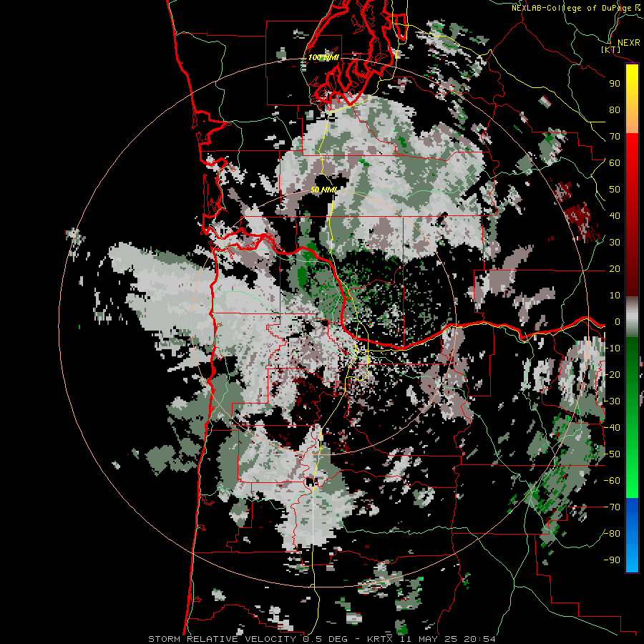Click the 60 value on the velocity scale
This screenshot has width=644, height=644.
pos(615,163)
